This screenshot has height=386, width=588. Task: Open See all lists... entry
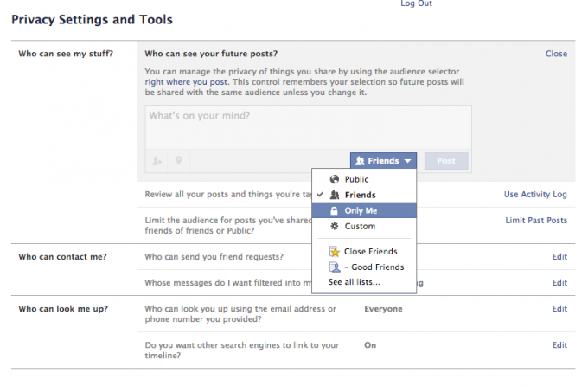tap(354, 282)
